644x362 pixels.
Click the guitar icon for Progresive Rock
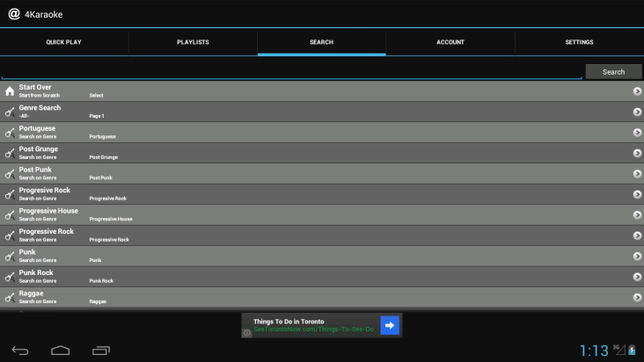click(x=10, y=194)
